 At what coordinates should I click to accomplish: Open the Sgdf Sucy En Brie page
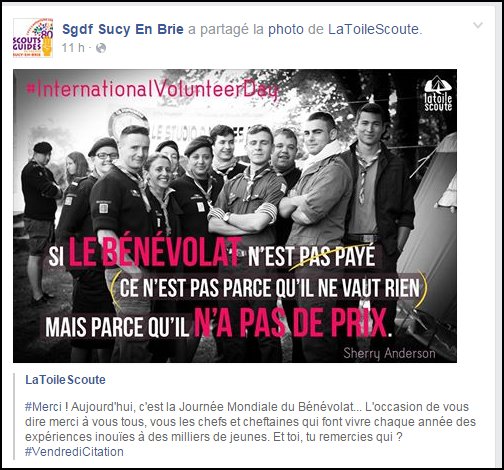(123, 29)
